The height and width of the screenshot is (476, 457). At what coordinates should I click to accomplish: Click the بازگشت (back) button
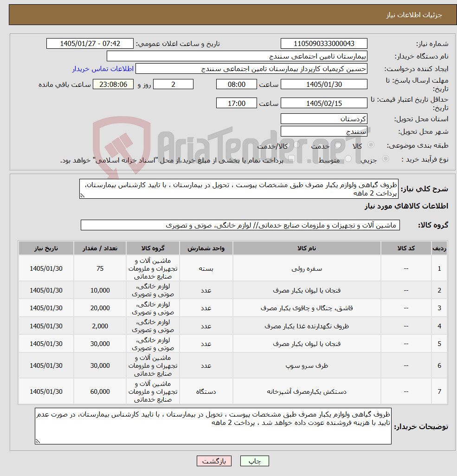(214, 461)
